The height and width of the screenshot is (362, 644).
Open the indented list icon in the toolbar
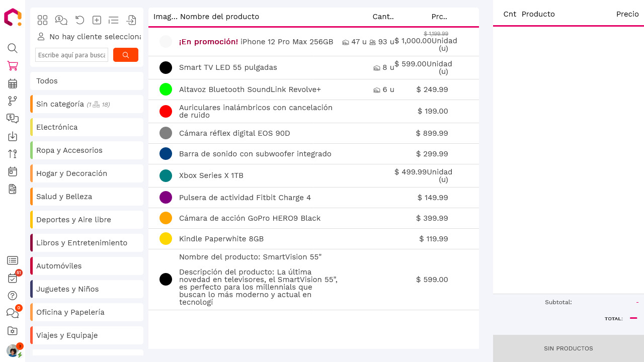[x=113, y=20]
